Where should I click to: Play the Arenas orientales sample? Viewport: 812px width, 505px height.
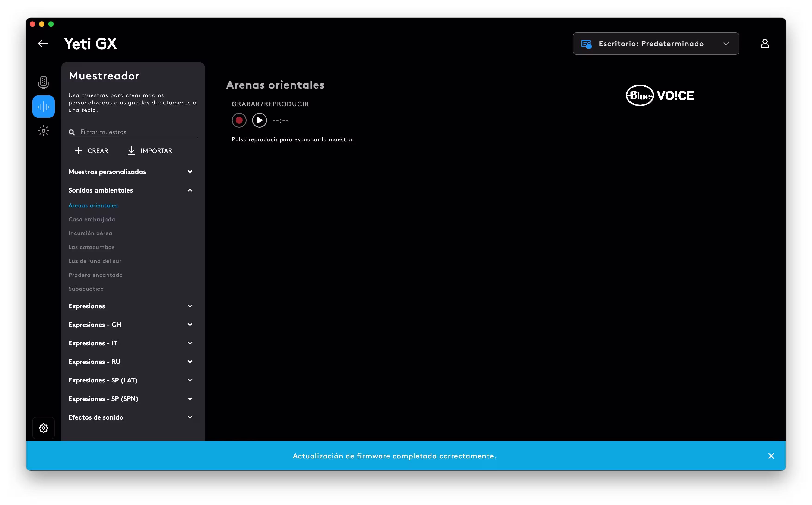coord(259,120)
